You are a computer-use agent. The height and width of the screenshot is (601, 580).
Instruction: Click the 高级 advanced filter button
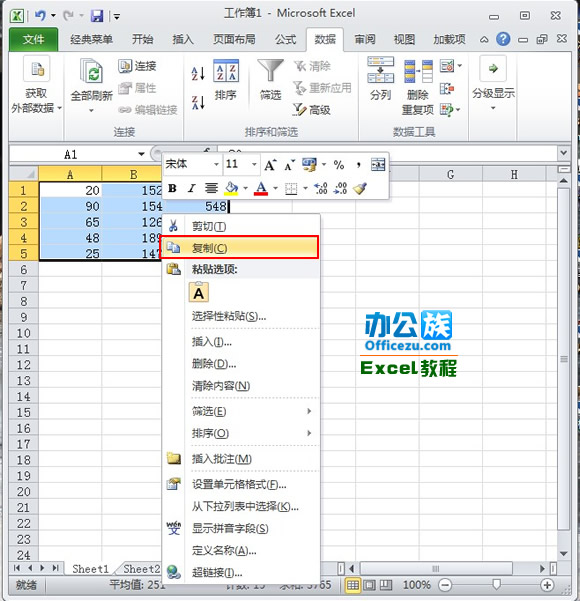pos(312,110)
